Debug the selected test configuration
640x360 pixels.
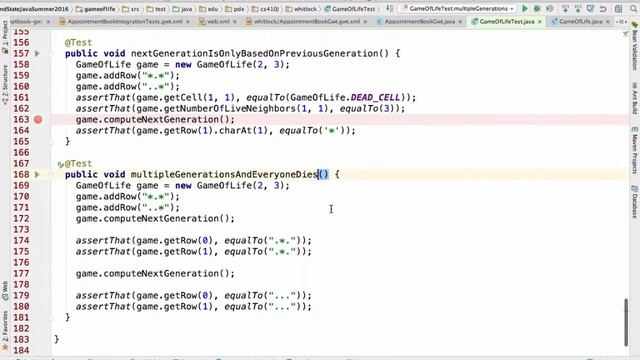pyautogui.click(x=537, y=9)
